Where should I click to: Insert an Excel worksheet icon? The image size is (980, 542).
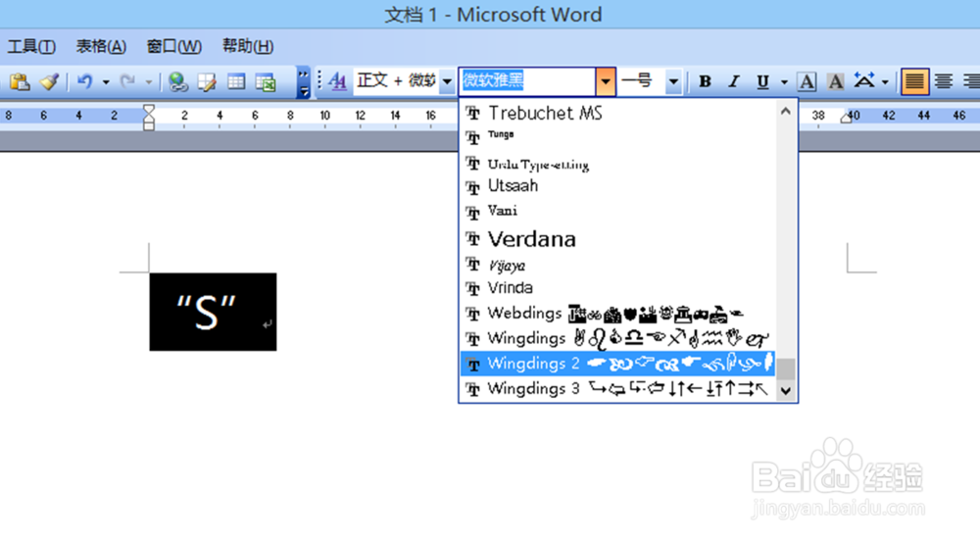(266, 82)
